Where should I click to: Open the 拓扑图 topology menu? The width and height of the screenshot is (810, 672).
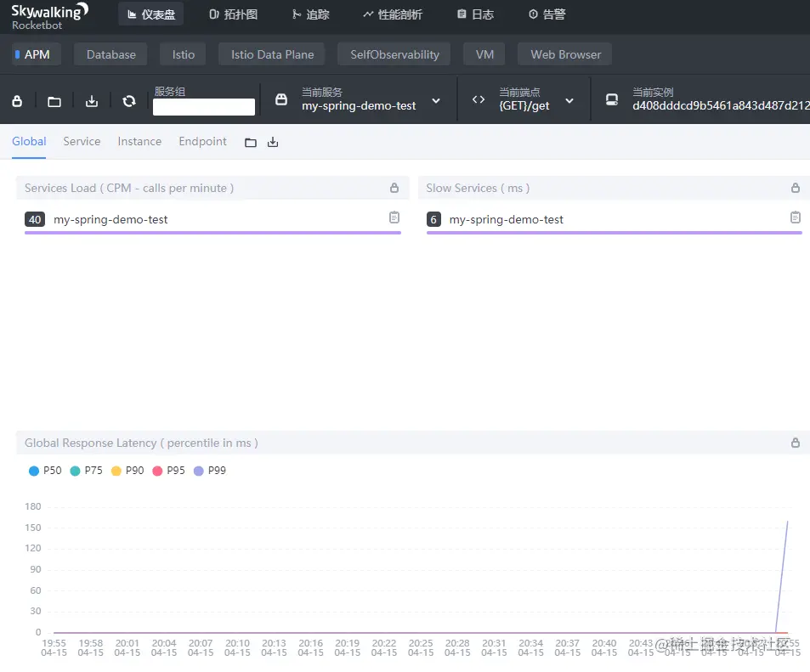(233, 14)
